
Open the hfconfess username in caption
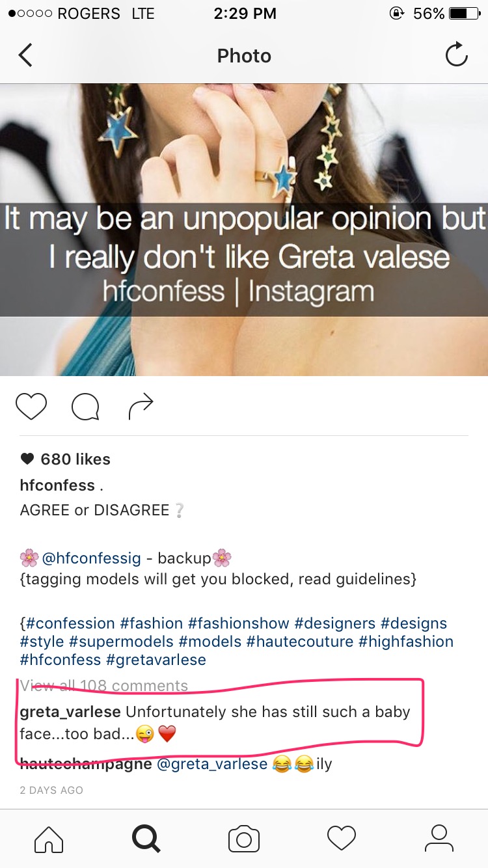point(57,485)
